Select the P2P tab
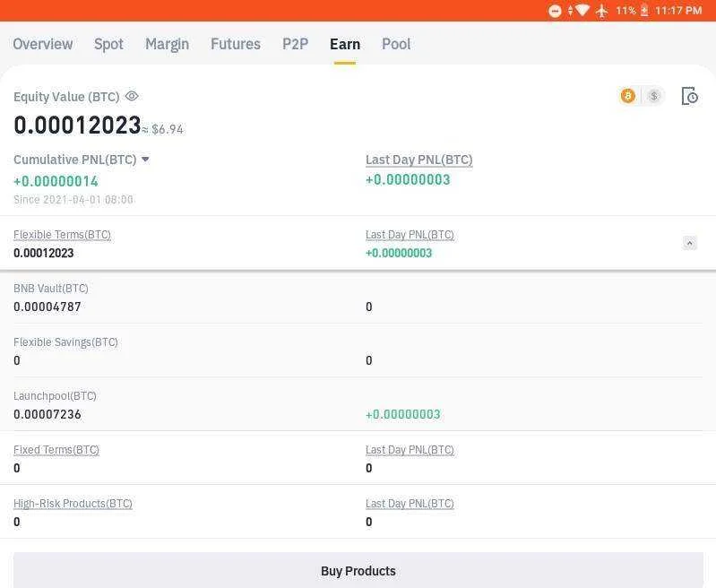 (296, 44)
